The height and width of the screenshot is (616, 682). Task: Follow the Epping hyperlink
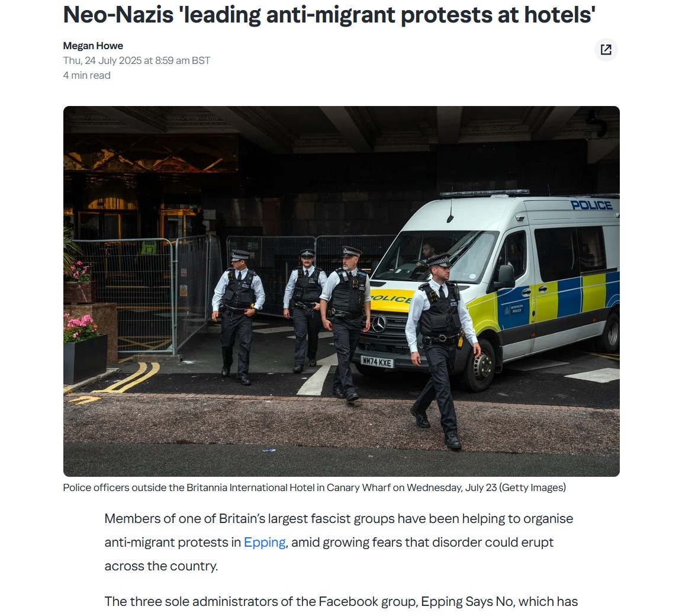click(x=265, y=543)
